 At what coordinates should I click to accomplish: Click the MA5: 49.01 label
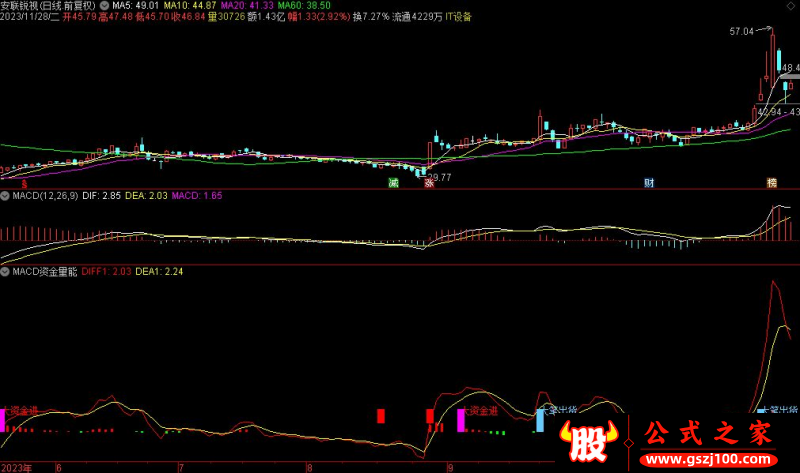(135, 6)
